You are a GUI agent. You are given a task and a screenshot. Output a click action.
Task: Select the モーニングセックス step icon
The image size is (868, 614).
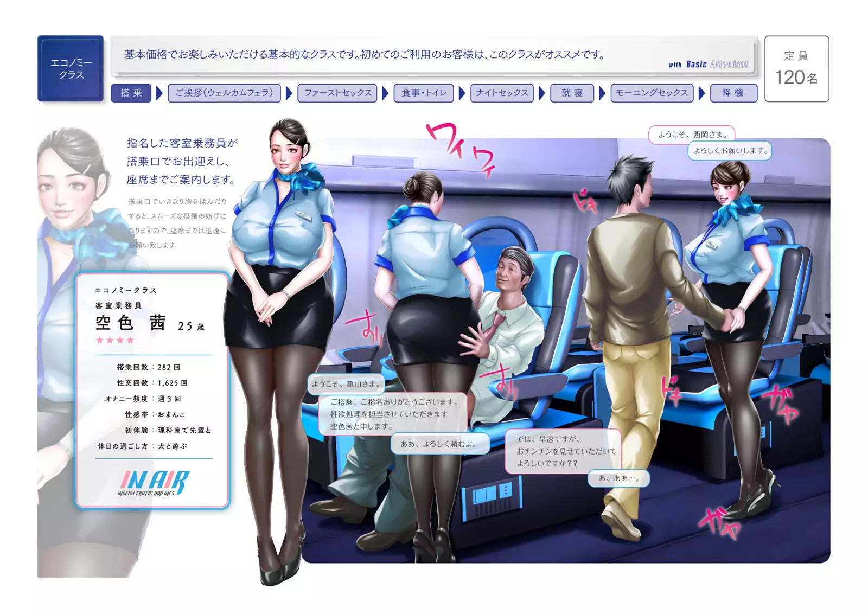[652, 93]
